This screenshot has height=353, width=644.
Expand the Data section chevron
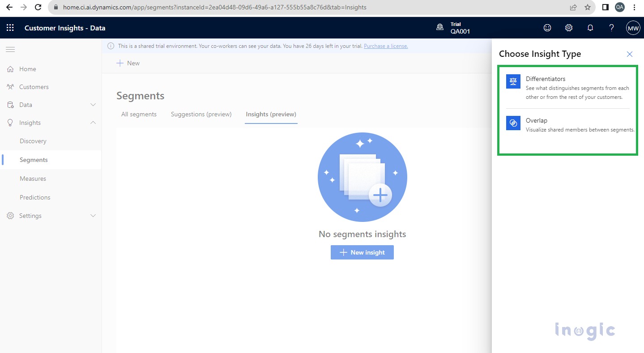coord(93,105)
